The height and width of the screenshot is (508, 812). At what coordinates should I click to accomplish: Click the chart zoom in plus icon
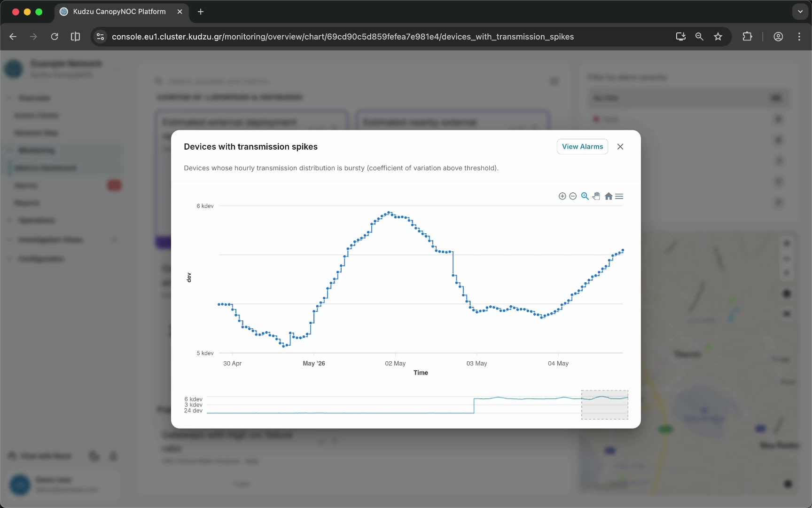coord(562,196)
